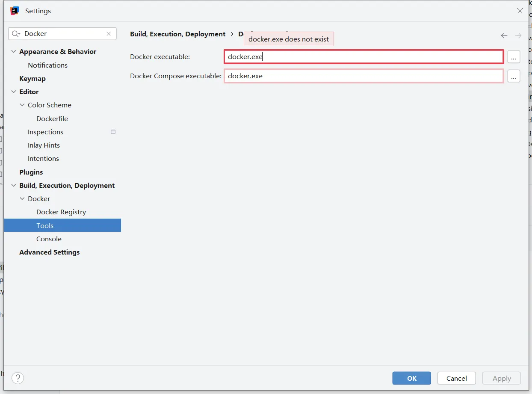Click the 'Docker Compose executable:' label

pyautogui.click(x=176, y=76)
